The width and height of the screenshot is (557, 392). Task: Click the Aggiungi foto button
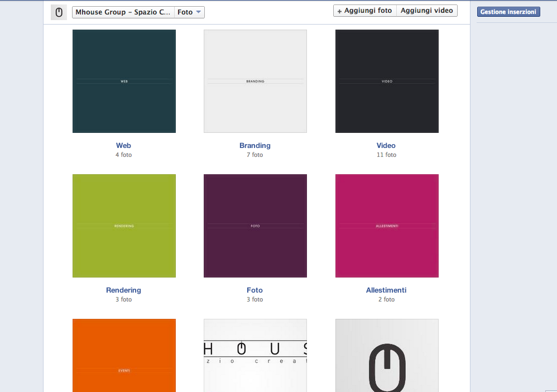pyautogui.click(x=365, y=11)
